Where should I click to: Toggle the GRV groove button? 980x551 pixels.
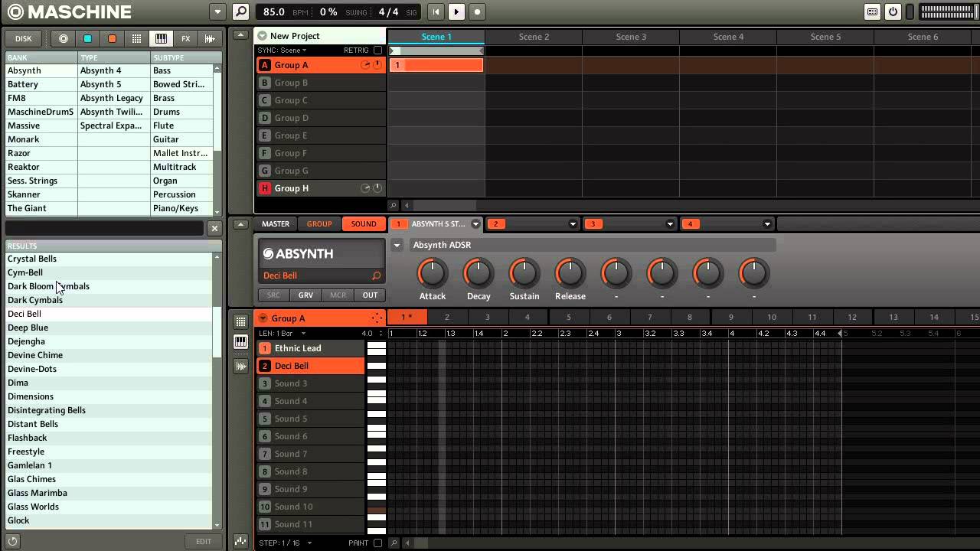[305, 295]
